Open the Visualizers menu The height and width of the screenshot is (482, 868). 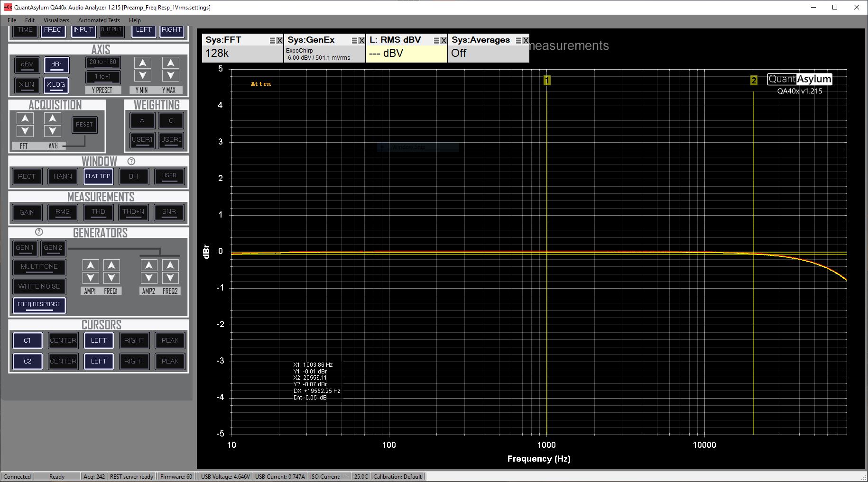pyautogui.click(x=56, y=20)
